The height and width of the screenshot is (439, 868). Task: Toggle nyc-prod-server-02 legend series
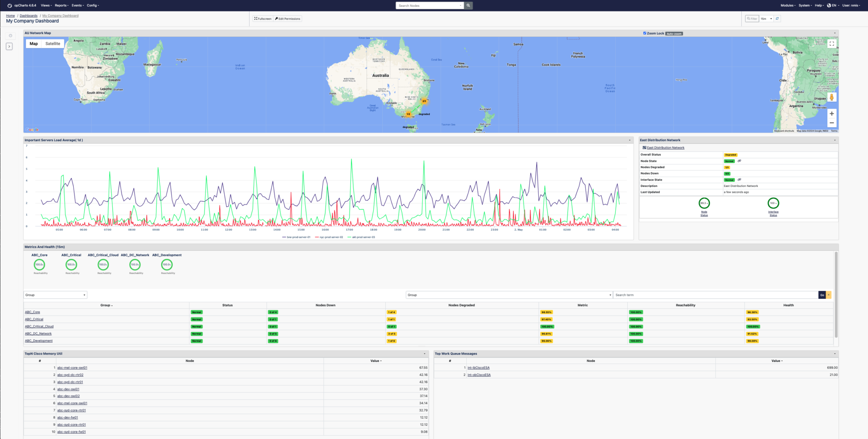(x=329, y=237)
